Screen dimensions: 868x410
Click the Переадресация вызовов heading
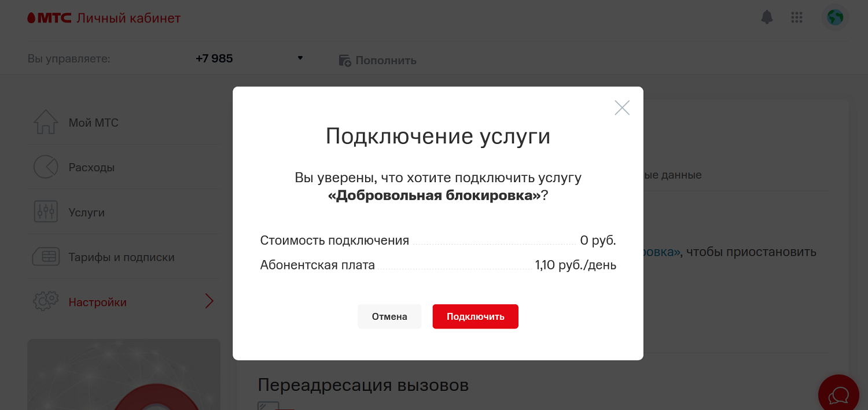tap(363, 385)
